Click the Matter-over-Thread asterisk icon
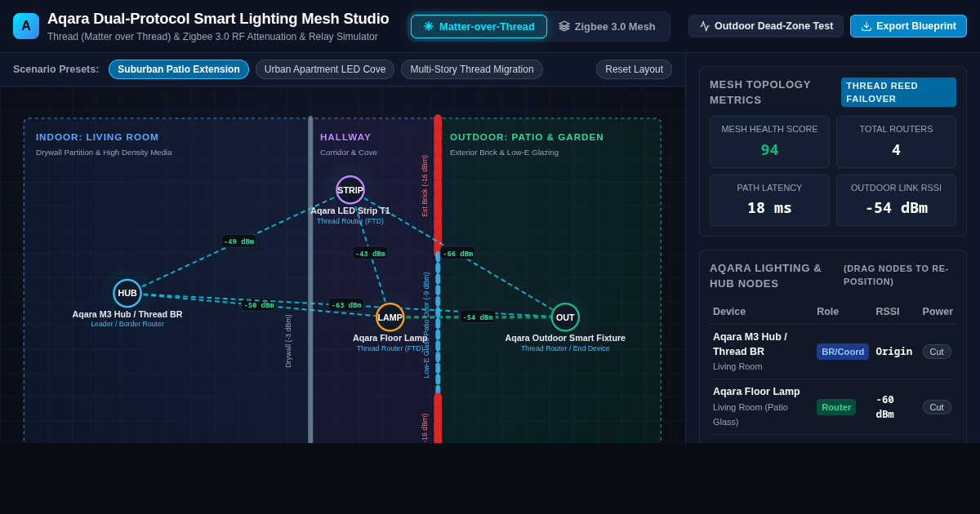980x514 pixels. click(x=429, y=26)
